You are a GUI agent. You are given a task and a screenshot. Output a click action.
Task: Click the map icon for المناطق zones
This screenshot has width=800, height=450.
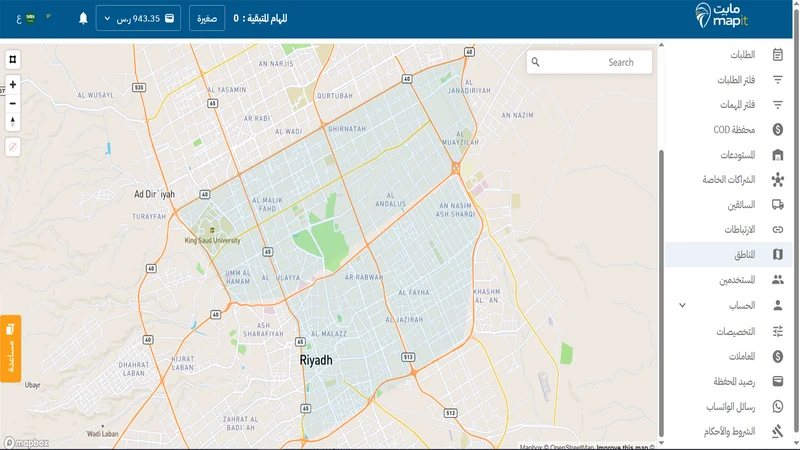[778, 254]
